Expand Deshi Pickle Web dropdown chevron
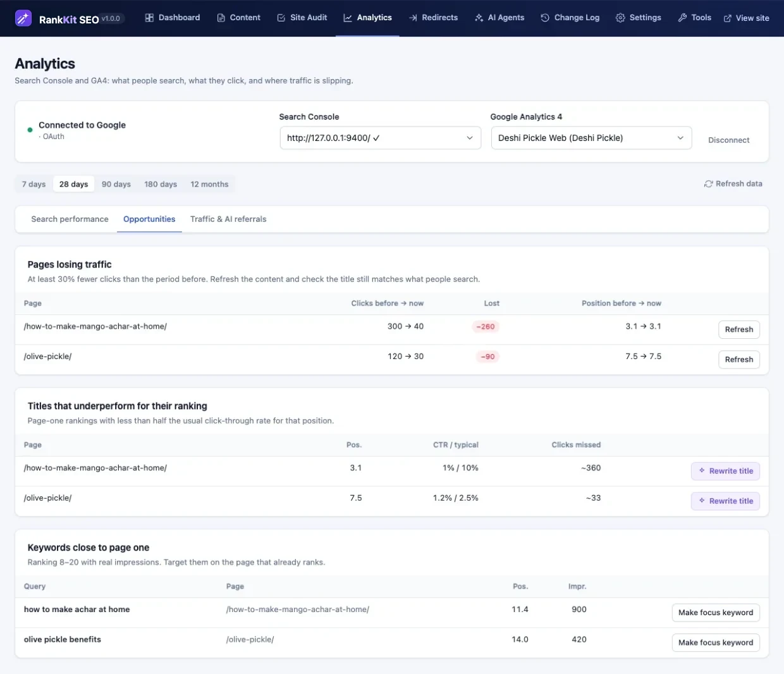 point(680,138)
